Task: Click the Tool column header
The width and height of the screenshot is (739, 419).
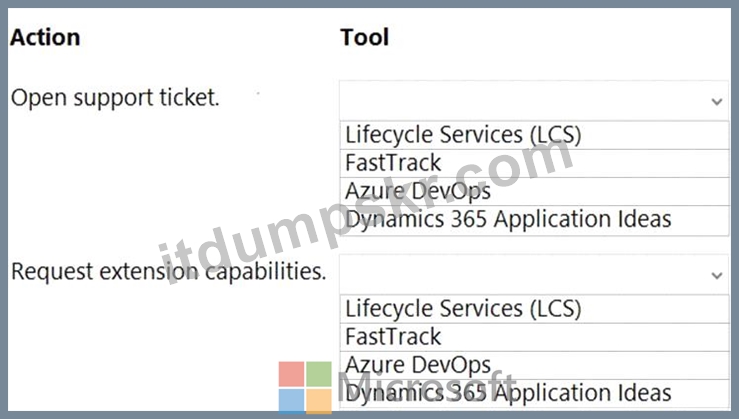Action: tap(365, 38)
